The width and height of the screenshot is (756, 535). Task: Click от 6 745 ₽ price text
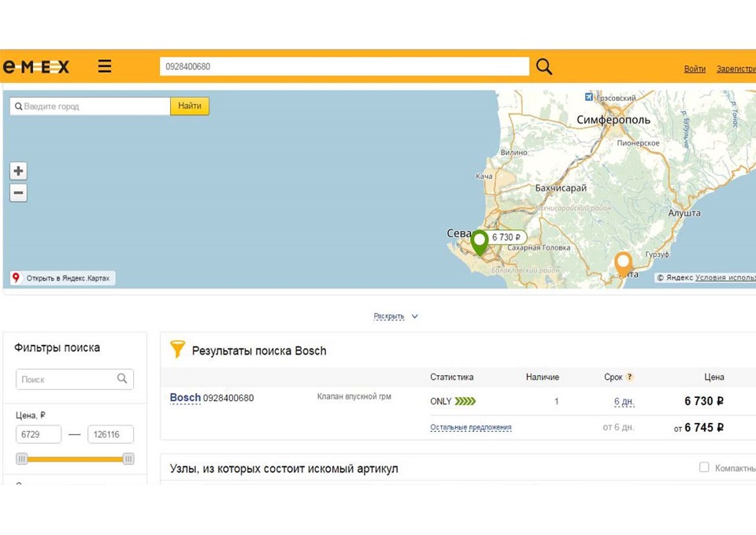699,428
